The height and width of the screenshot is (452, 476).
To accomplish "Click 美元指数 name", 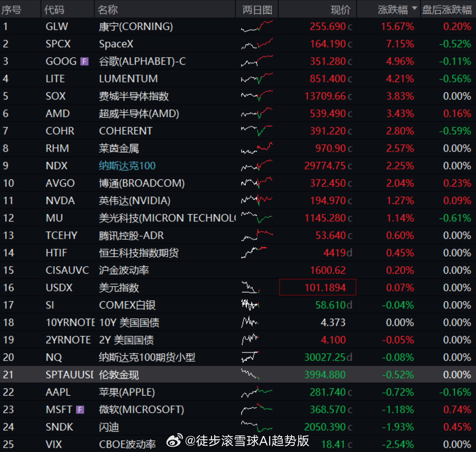I will coord(119,288).
